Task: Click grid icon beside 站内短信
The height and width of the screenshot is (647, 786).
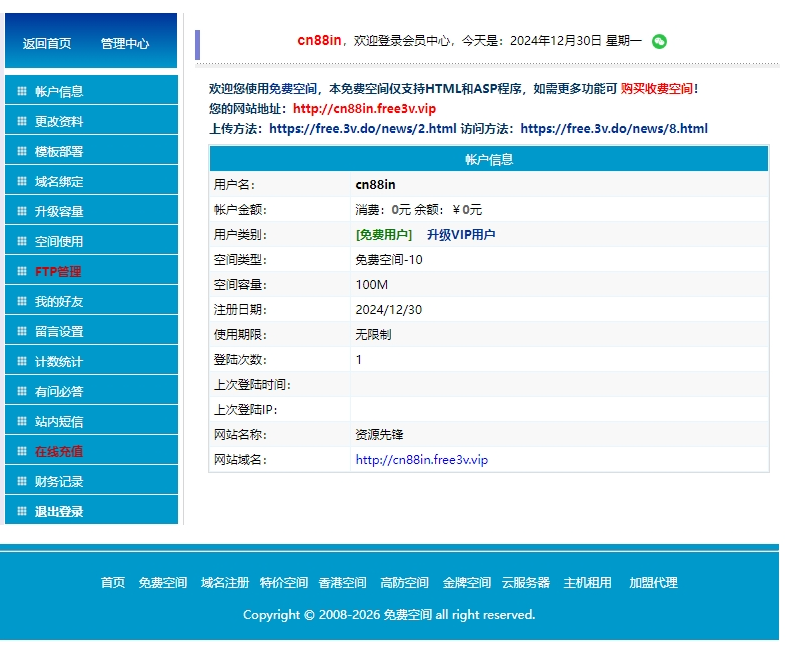Action: tap(22, 421)
